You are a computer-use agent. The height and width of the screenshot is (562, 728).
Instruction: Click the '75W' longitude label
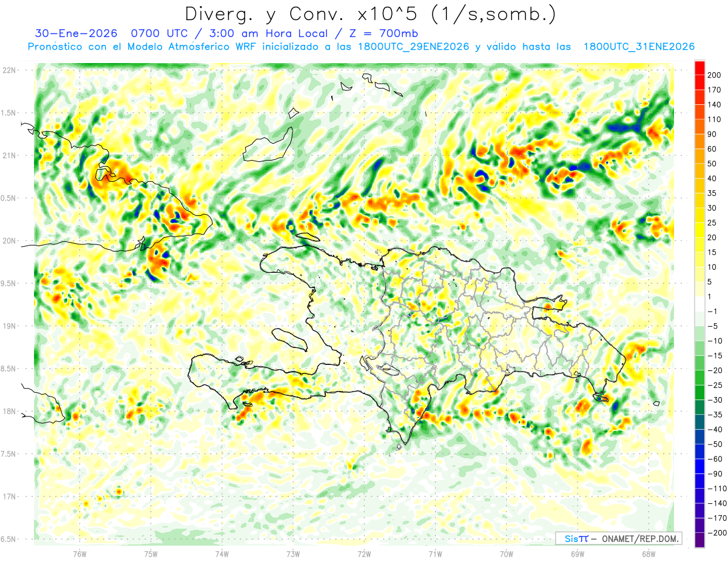tap(151, 554)
